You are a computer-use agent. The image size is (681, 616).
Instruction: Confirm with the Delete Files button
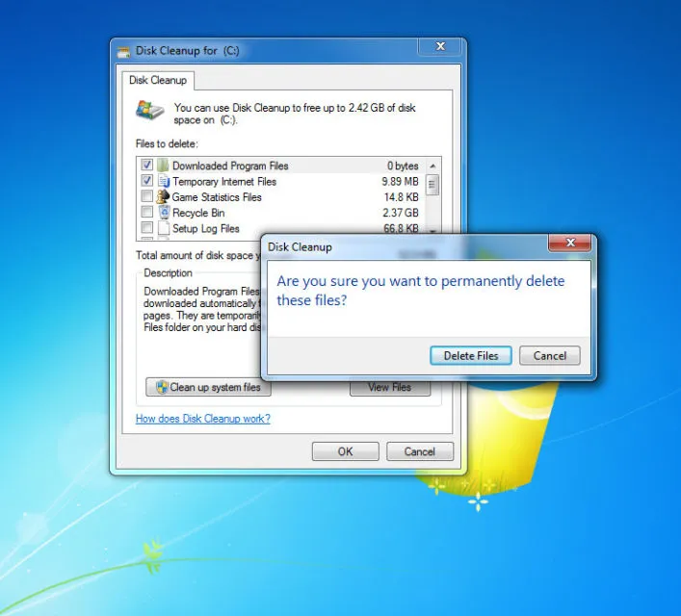(x=471, y=355)
